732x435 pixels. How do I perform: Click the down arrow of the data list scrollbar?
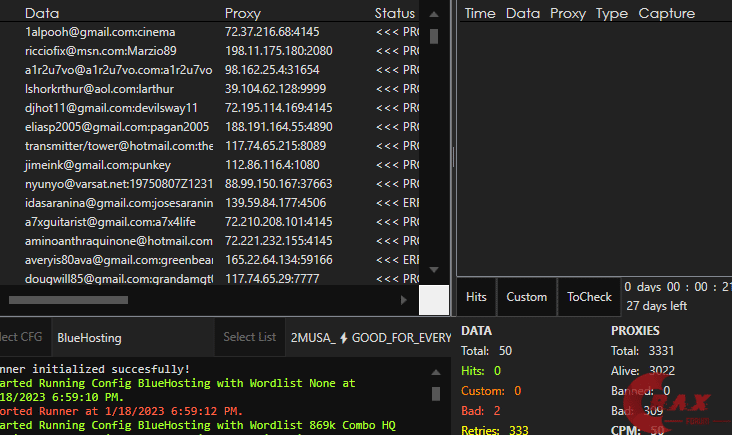click(433, 270)
